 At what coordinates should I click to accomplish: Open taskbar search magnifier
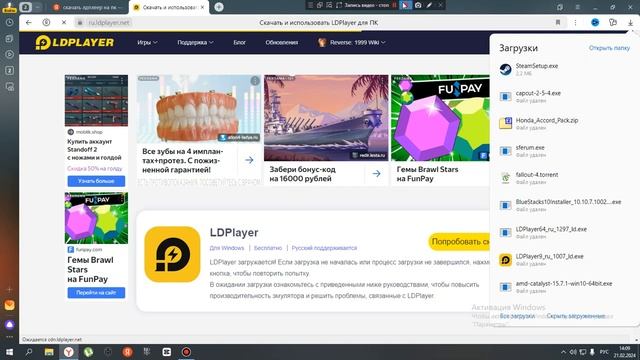pyautogui.click(x=29, y=352)
